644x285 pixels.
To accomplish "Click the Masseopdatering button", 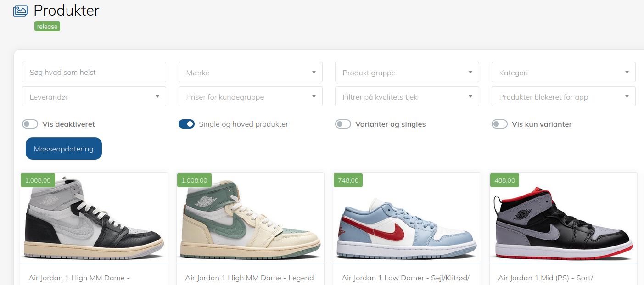I will 64,149.
